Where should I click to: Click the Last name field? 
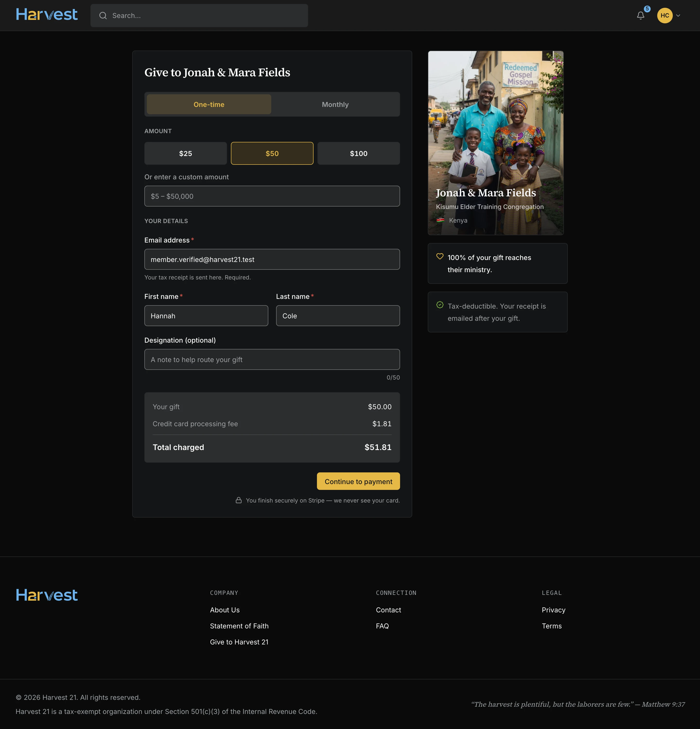[338, 316]
